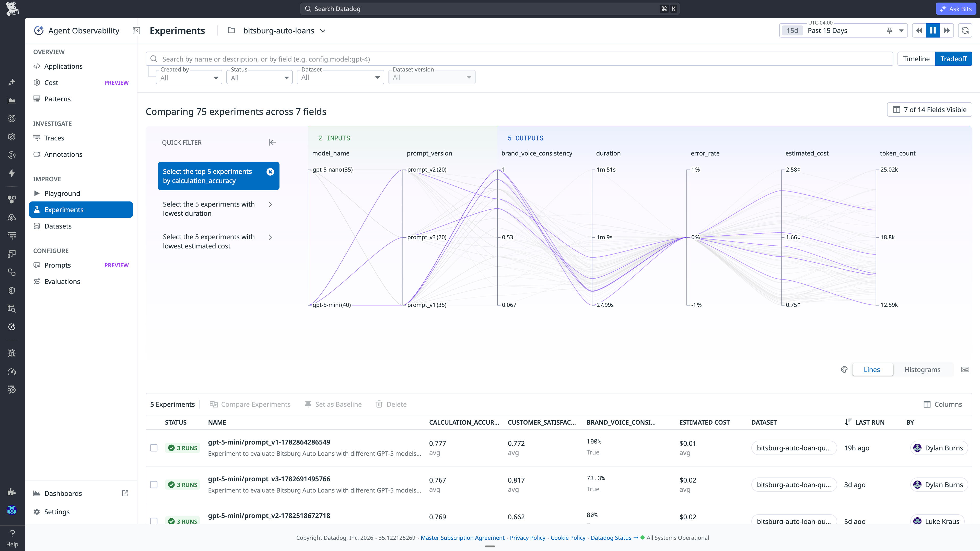This screenshot has width=980, height=551.
Task: Click the Delete experiments button
Action: tap(391, 404)
